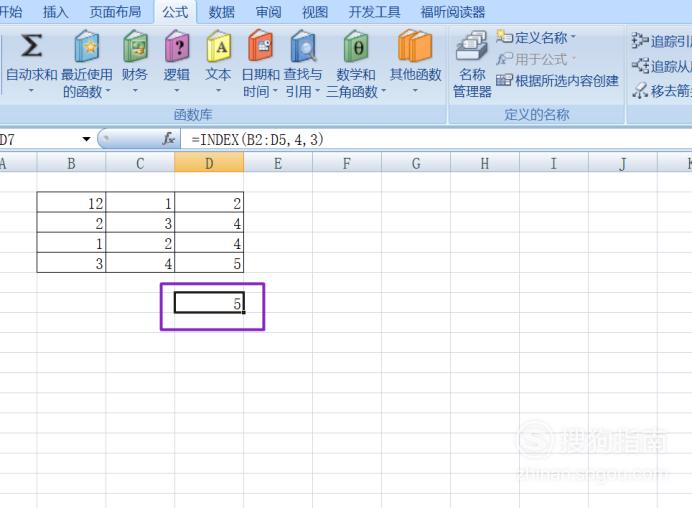This screenshot has height=508, width=692.
Task: Expand the AutoSum dropdown arrow
Action: 31,90
